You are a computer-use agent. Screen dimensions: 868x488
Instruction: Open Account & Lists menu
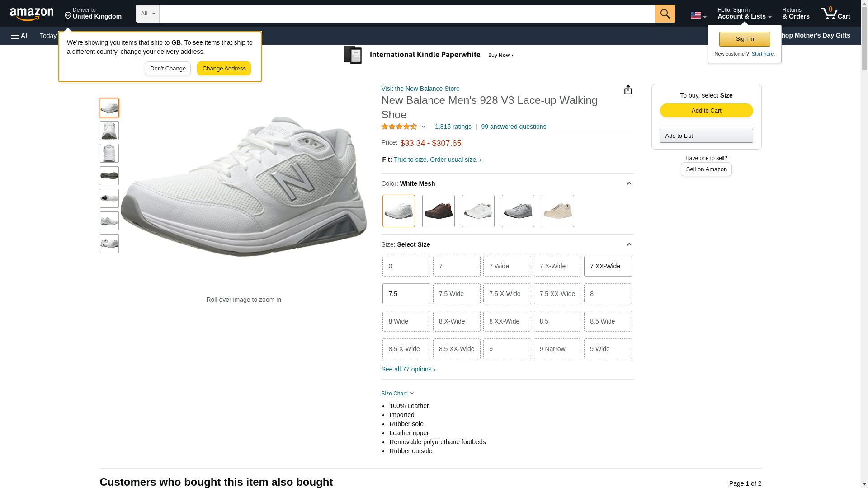(x=744, y=14)
